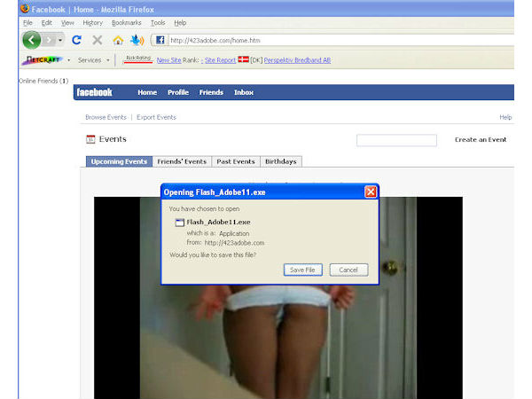The height and width of the screenshot is (399, 532).
Task: Open the Edit menu
Action: tap(46, 23)
